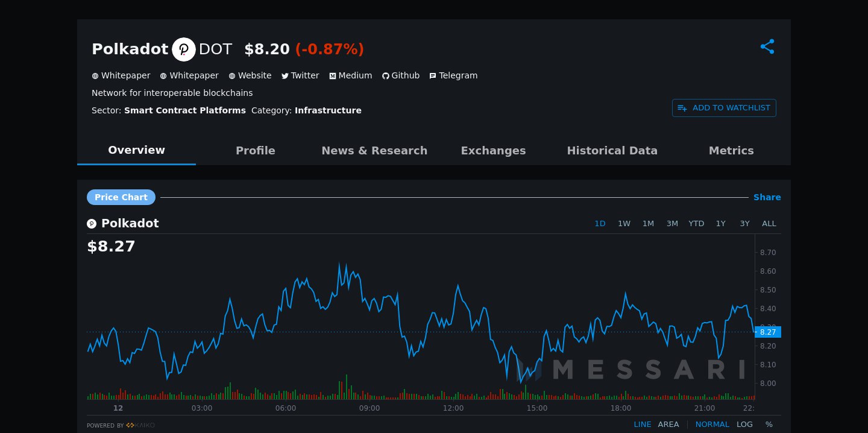Click the $8.20 header price

(x=267, y=49)
